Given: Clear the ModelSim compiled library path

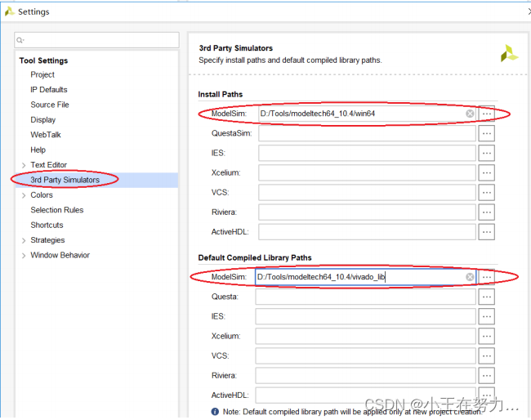Looking at the screenshot, I should pyautogui.click(x=470, y=277).
